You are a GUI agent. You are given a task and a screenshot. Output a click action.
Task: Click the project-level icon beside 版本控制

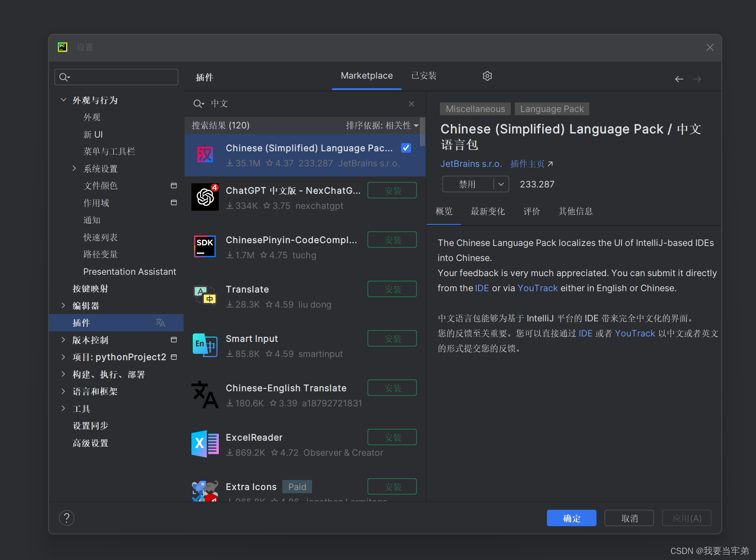pos(174,340)
